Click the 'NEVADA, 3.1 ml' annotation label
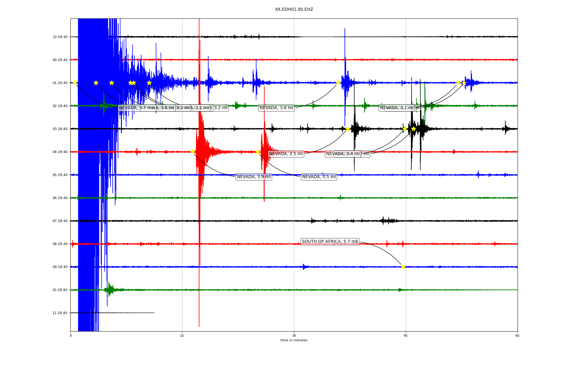 pyautogui.click(x=397, y=108)
